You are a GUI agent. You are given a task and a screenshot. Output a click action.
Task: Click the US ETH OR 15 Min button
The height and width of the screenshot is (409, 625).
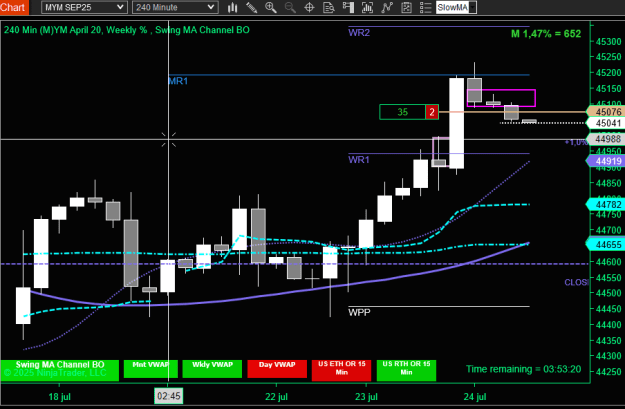coord(342,370)
